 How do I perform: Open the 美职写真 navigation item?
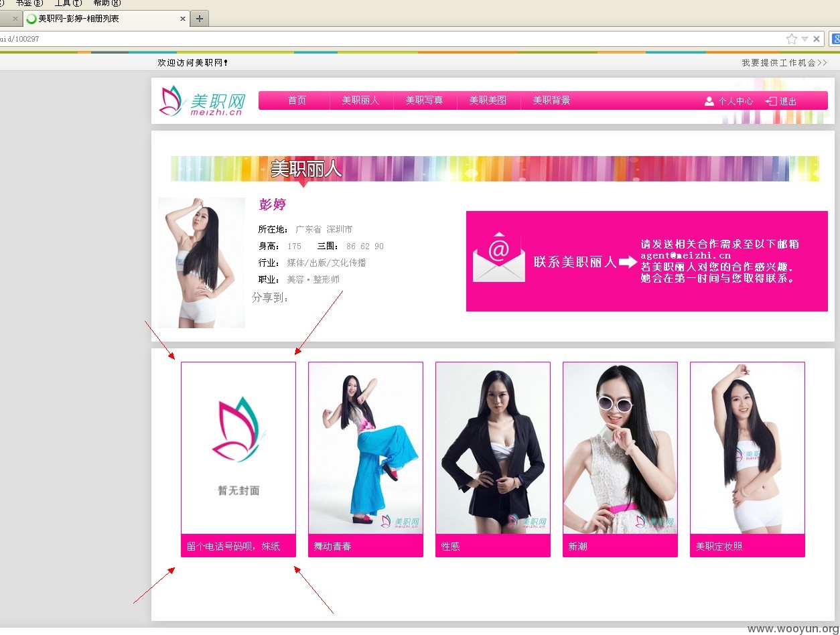click(424, 100)
